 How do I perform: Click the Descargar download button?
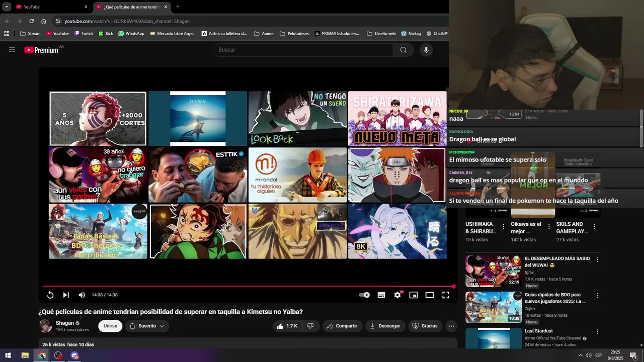(x=385, y=326)
